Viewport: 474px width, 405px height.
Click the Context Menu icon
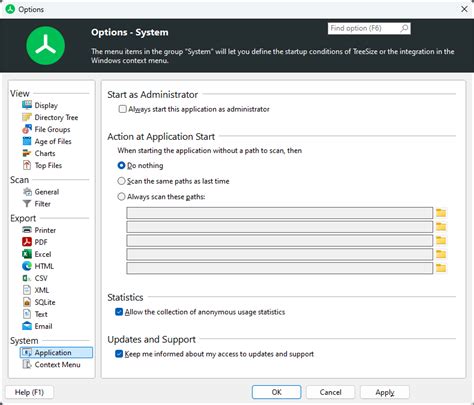pos(27,364)
